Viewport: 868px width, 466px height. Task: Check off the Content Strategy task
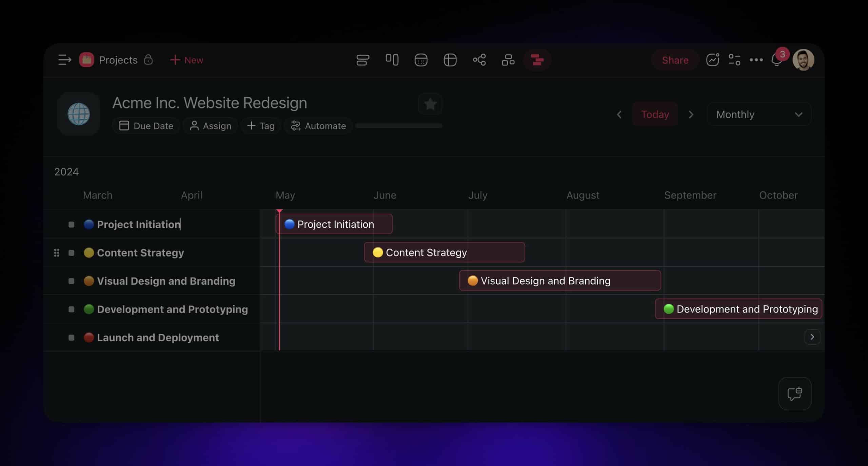point(71,253)
